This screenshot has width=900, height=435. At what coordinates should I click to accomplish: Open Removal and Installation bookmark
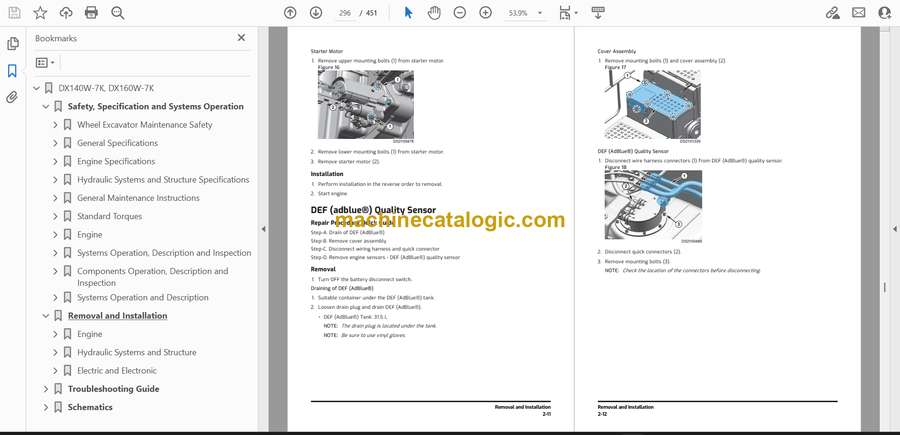coord(118,316)
